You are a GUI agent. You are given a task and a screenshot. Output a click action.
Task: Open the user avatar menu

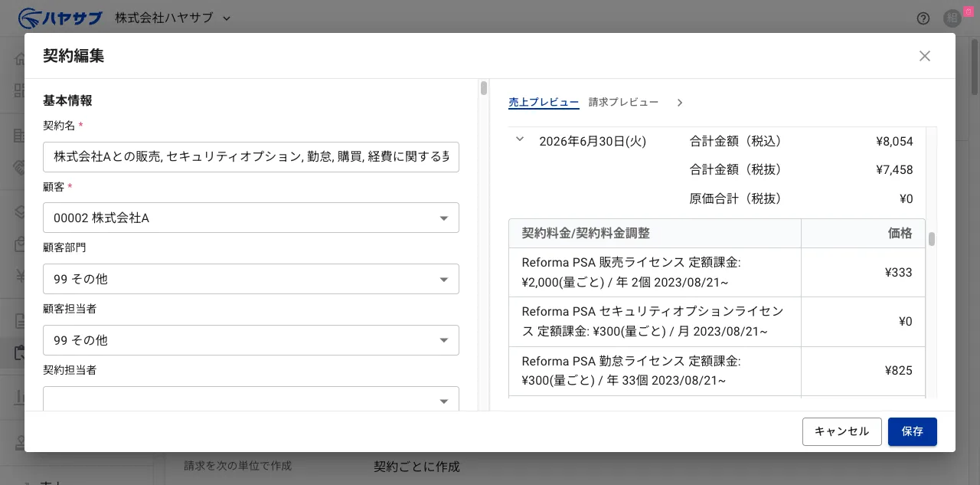click(952, 18)
